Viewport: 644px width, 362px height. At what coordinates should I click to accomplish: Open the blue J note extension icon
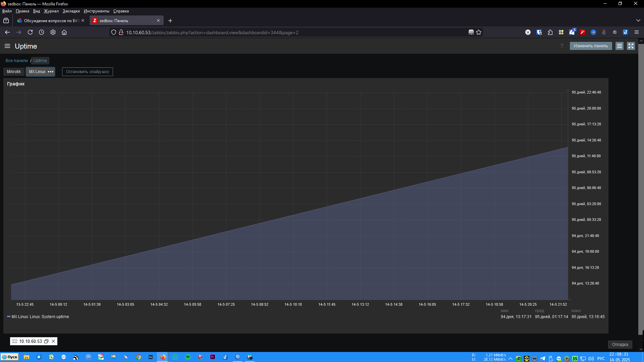[x=626, y=32]
